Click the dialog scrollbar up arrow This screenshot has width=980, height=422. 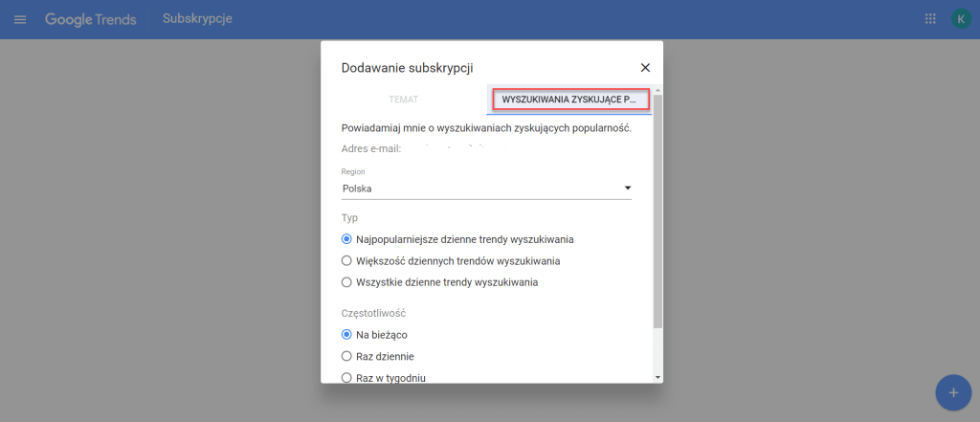(657, 90)
